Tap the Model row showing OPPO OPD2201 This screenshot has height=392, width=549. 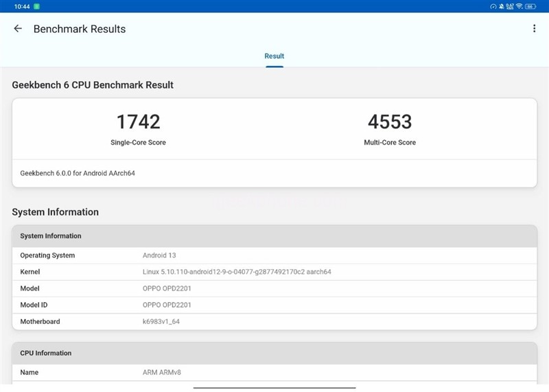tap(274, 288)
